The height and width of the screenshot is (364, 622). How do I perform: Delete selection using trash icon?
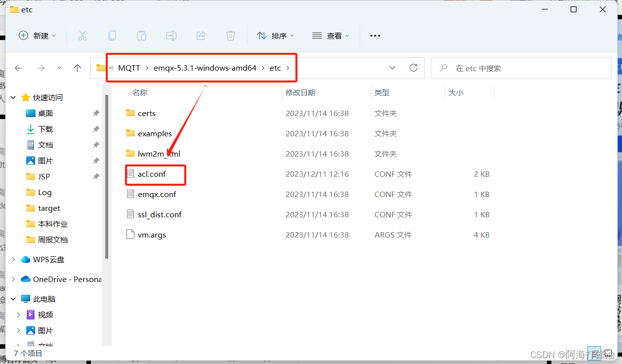tap(230, 35)
